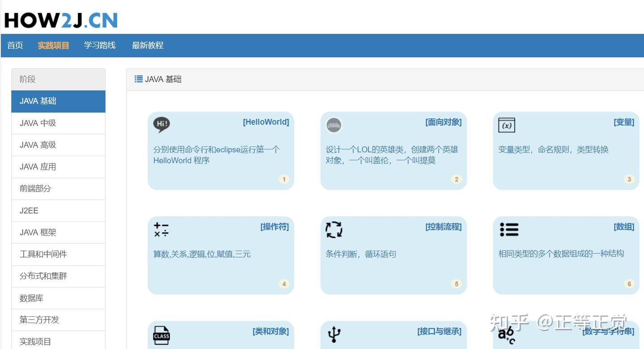Viewport: 644px width, 349px height.
Task: Click the circular arrows icon on 控制流程 card
Action: pyautogui.click(x=334, y=230)
